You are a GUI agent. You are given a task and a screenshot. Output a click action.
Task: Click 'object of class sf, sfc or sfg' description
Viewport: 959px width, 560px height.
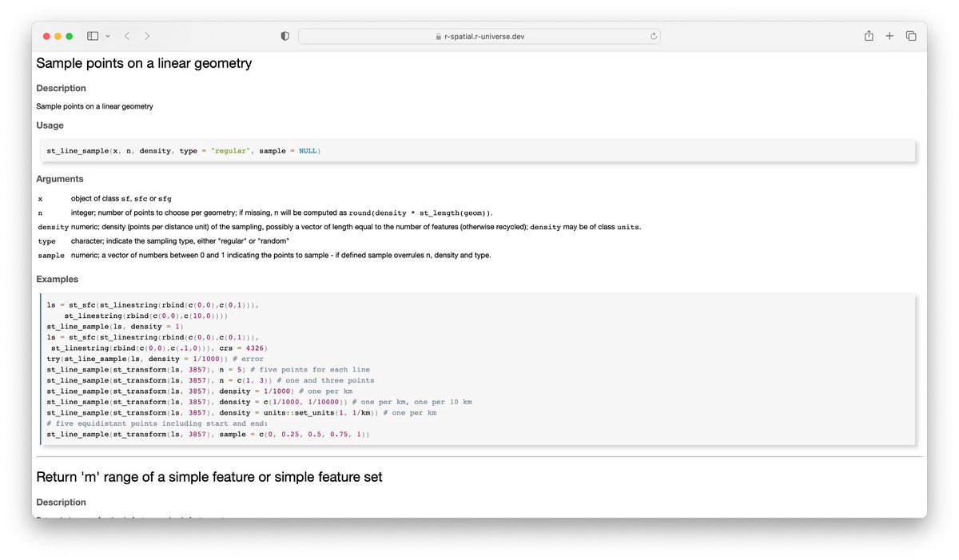click(x=121, y=198)
